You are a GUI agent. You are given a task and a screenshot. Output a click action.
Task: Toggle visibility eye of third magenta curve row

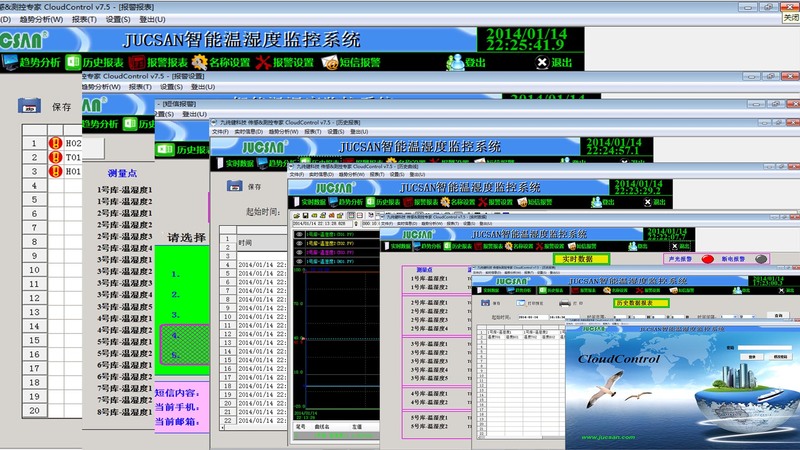click(299, 252)
